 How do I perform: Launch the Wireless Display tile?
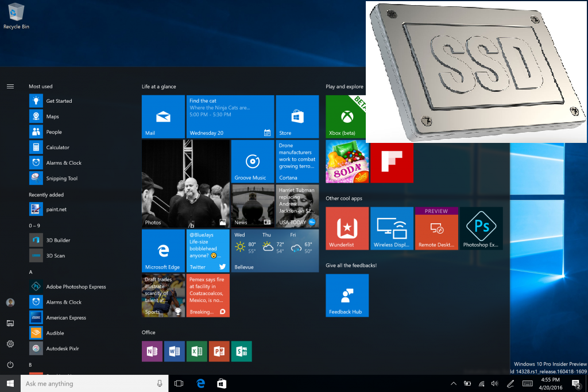[392, 228]
